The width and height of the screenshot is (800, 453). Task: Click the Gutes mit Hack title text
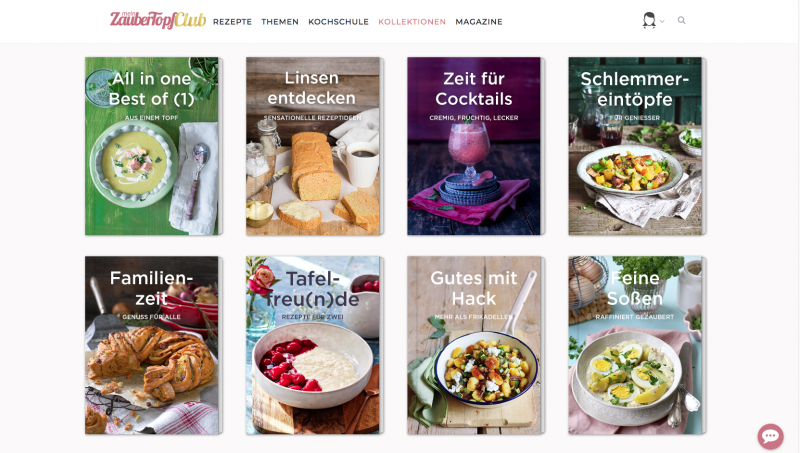click(473, 288)
